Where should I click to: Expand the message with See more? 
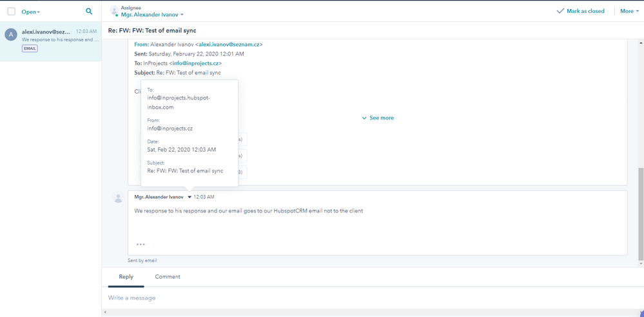[x=378, y=118]
